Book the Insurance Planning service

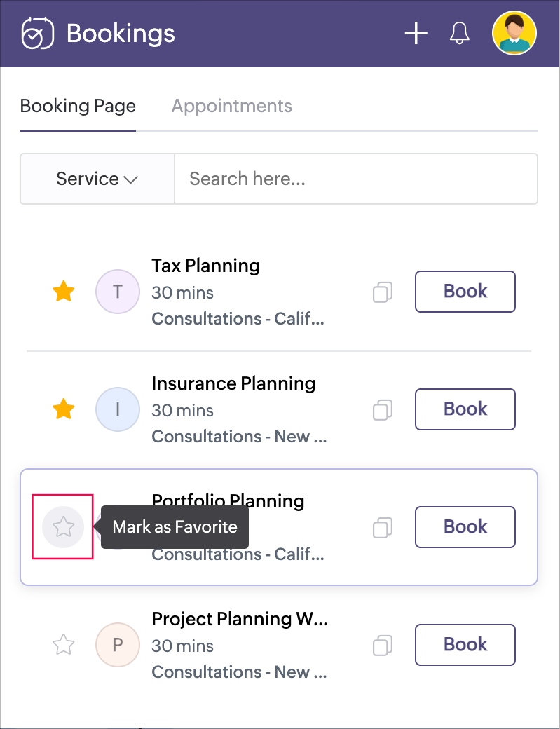pyautogui.click(x=465, y=409)
